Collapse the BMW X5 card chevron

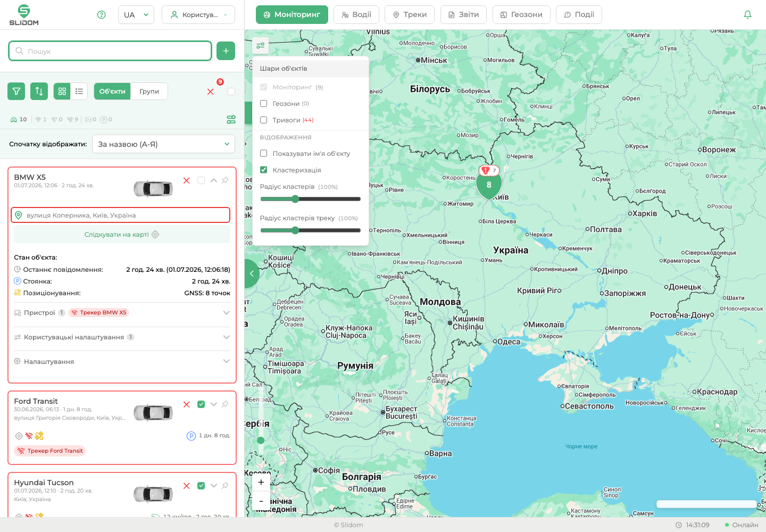213,180
